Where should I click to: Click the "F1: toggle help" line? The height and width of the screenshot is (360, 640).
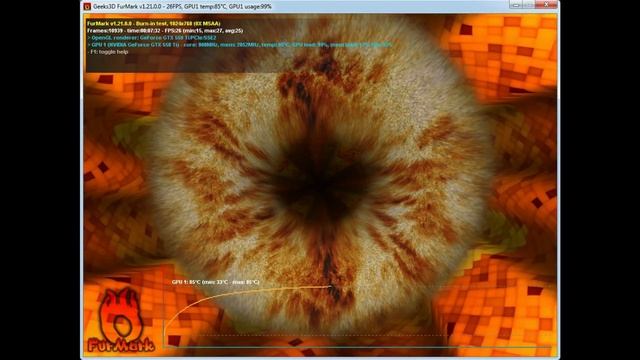point(108,52)
